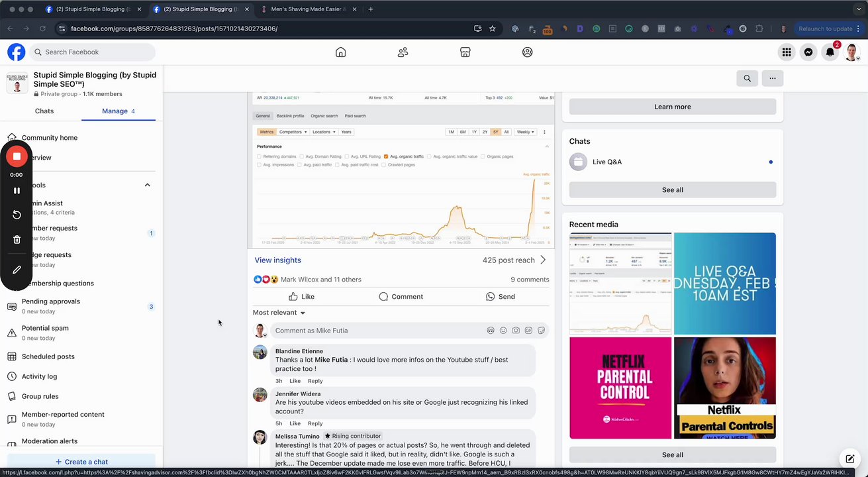Collapse the Admin tools section chevron
The image size is (868, 477).
click(x=148, y=185)
